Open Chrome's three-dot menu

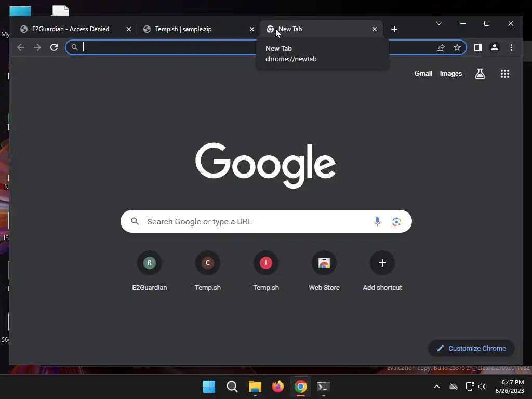click(511, 47)
